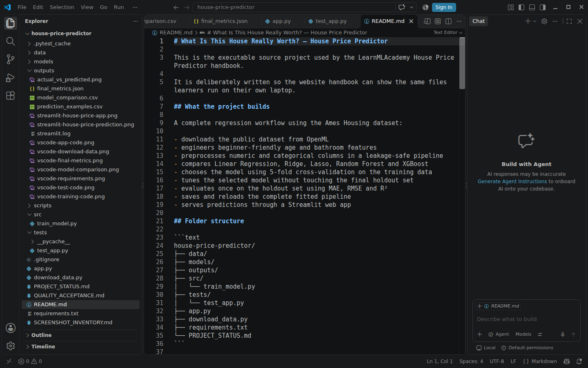The image size is (588, 368).
Task: Go back with the left arrow
Action: 176,7
